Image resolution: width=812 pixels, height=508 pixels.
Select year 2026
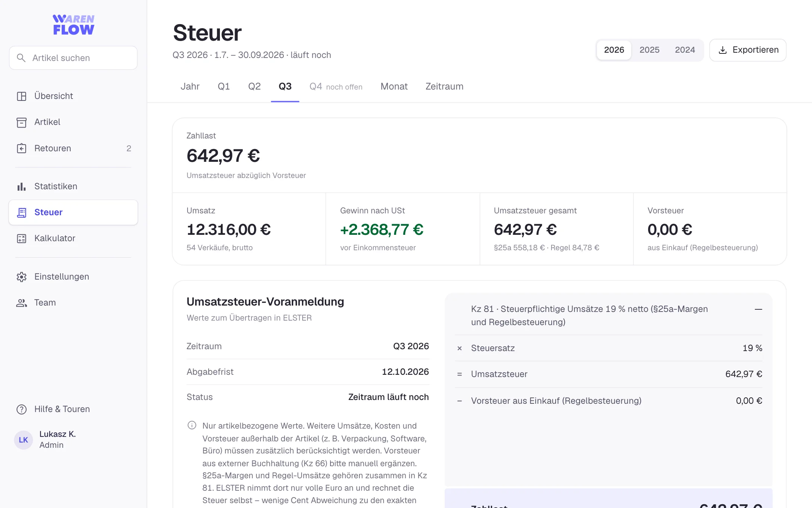click(614, 50)
